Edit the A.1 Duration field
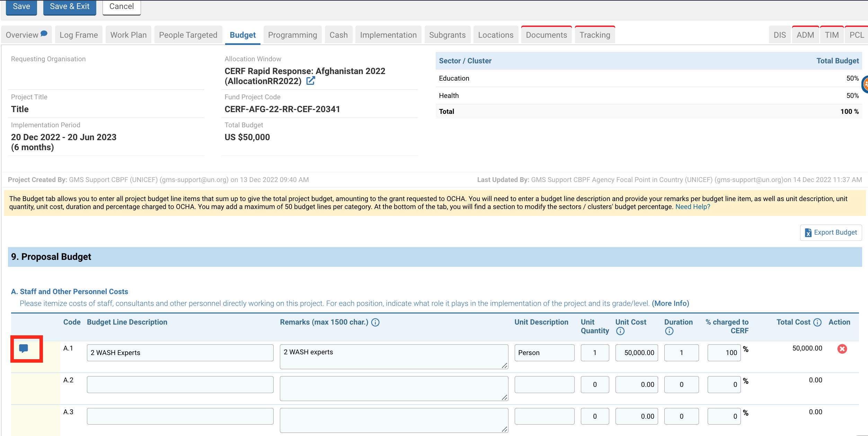Viewport: 868px width, 436px height. [681, 353]
